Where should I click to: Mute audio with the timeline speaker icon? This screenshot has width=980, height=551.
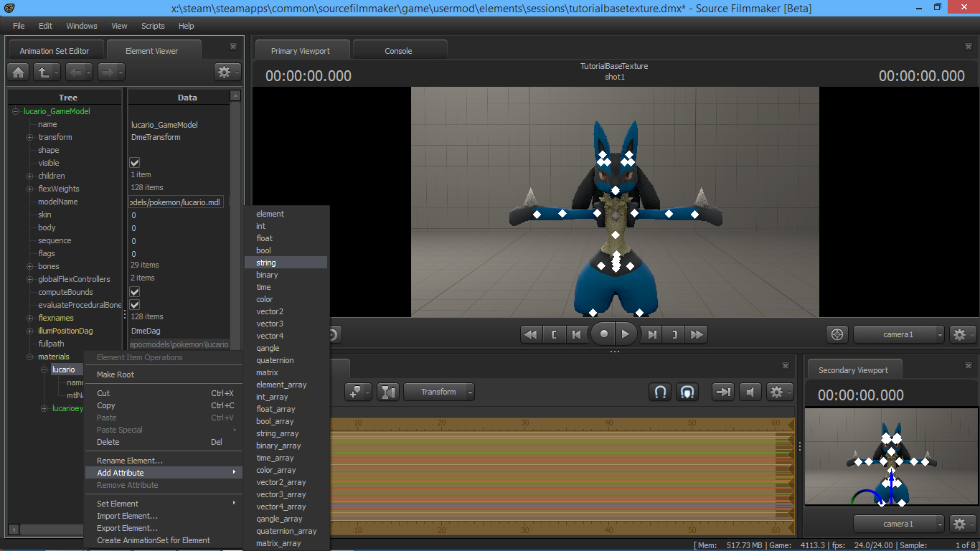pos(750,392)
